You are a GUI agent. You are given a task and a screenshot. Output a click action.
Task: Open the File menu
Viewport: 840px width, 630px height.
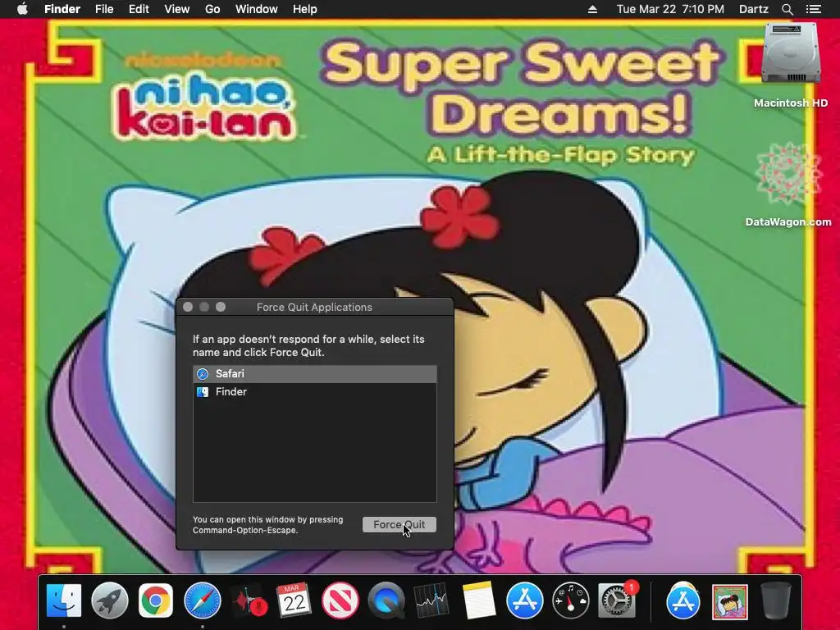tap(104, 9)
